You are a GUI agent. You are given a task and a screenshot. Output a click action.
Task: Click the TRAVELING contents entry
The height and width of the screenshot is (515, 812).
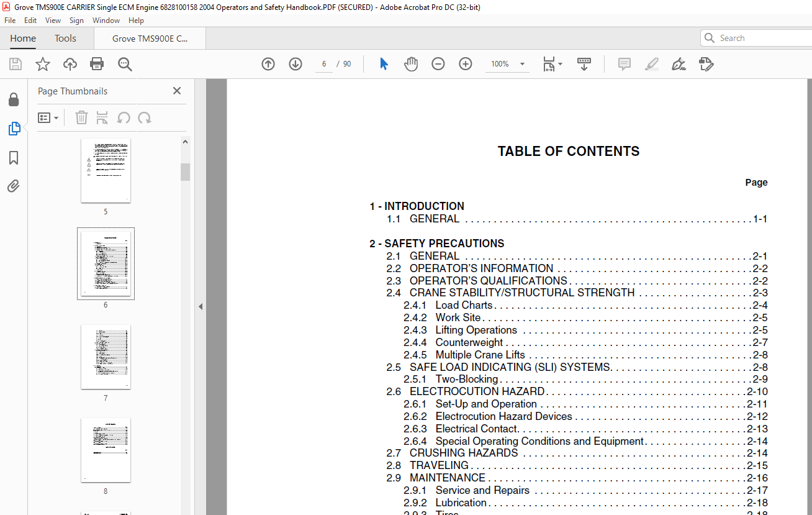tap(577, 465)
